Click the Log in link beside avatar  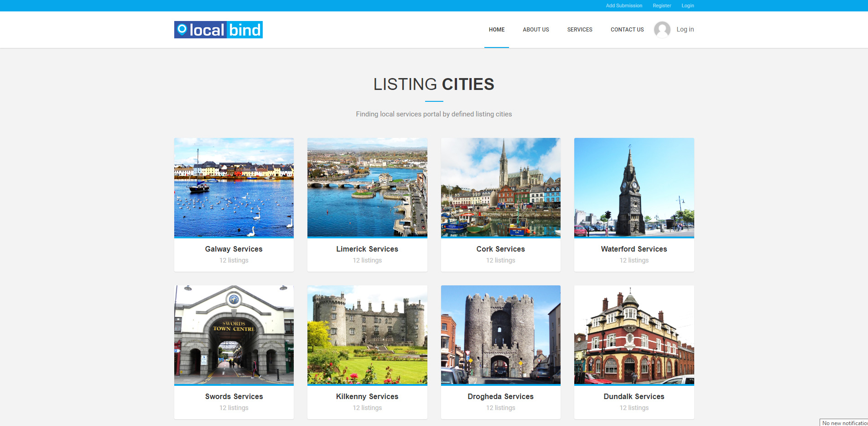pos(685,29)
